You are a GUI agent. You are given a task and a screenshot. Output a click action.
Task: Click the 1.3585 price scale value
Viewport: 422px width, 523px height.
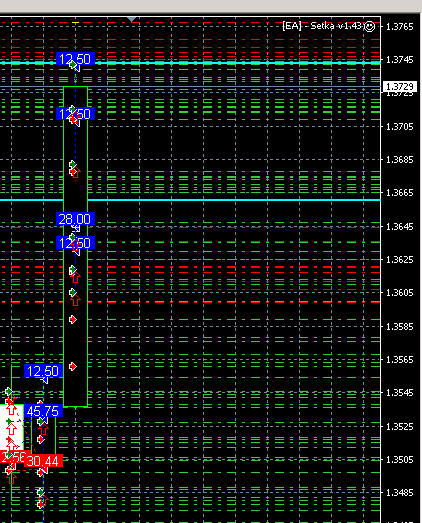click(400, 327)
